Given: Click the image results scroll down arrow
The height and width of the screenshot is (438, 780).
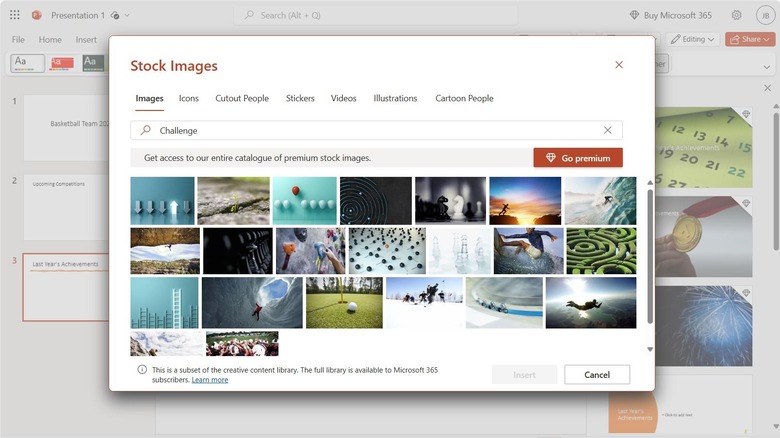Looking at the screenshot, I should pos(650,349).
